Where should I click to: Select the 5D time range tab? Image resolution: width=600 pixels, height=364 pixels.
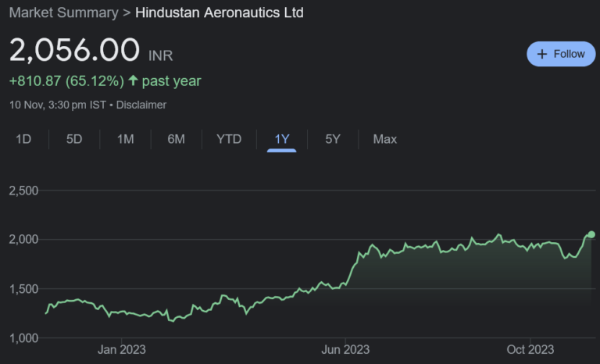[x=74, y=139]
